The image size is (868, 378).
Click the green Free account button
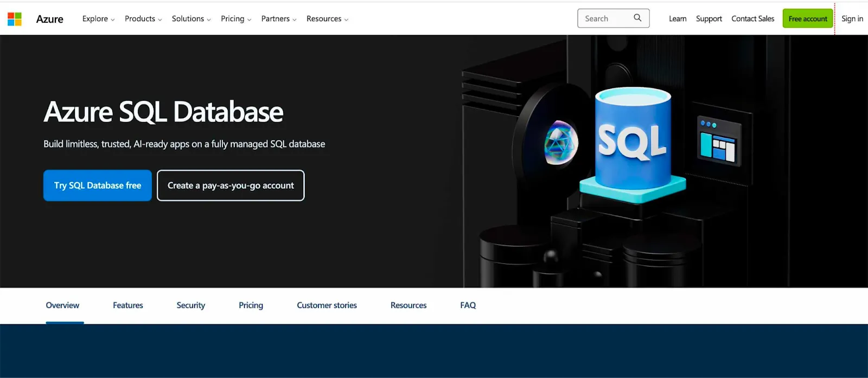point(808,18)
